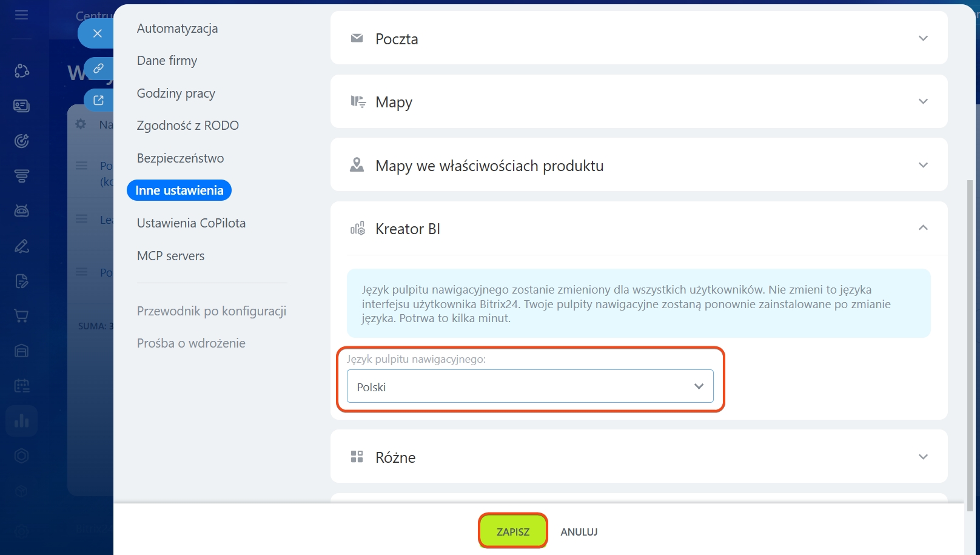Click the ZAPISZ save button
Screen dimensions: 980x555
[x=513, y=531]
